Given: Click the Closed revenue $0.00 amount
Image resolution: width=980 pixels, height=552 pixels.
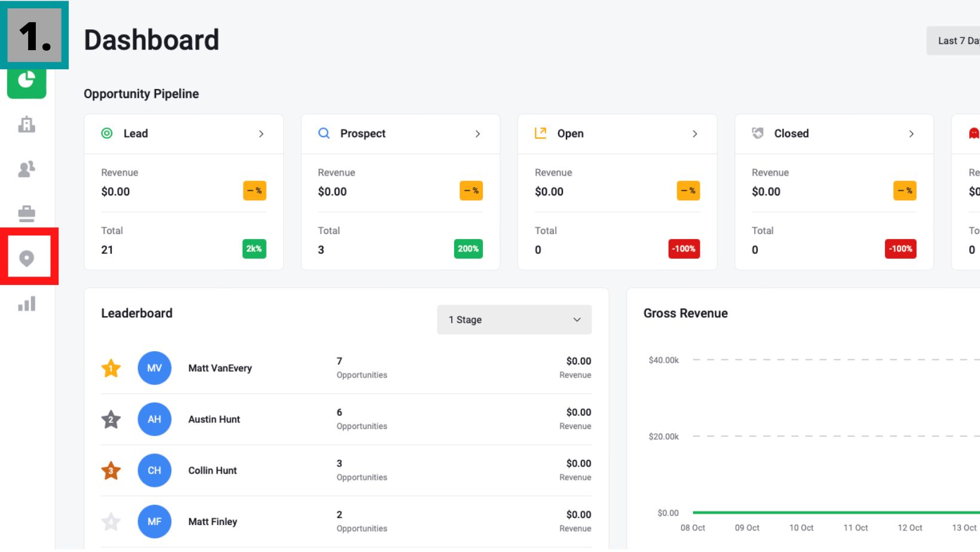Looking at the screenshot, I should click(766, 192).
